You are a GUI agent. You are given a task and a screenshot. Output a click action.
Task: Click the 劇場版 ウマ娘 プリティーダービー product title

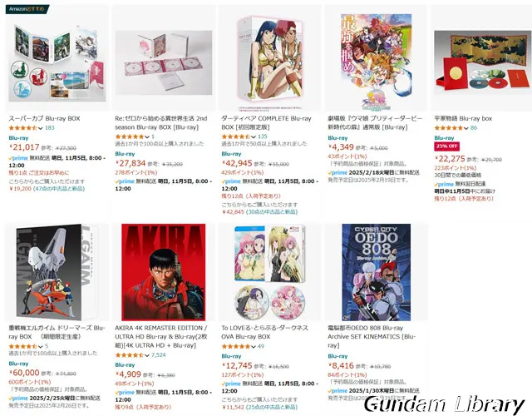click(x=375, y=122)
